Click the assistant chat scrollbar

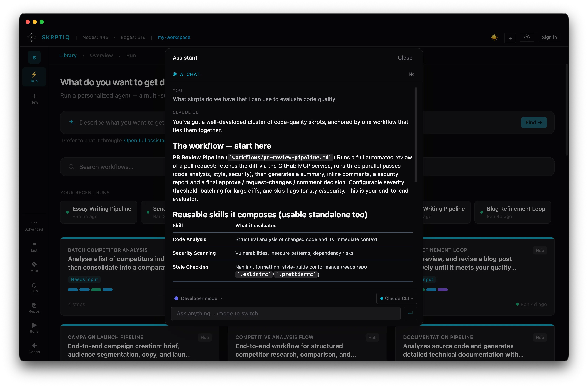tap(416, 135)
